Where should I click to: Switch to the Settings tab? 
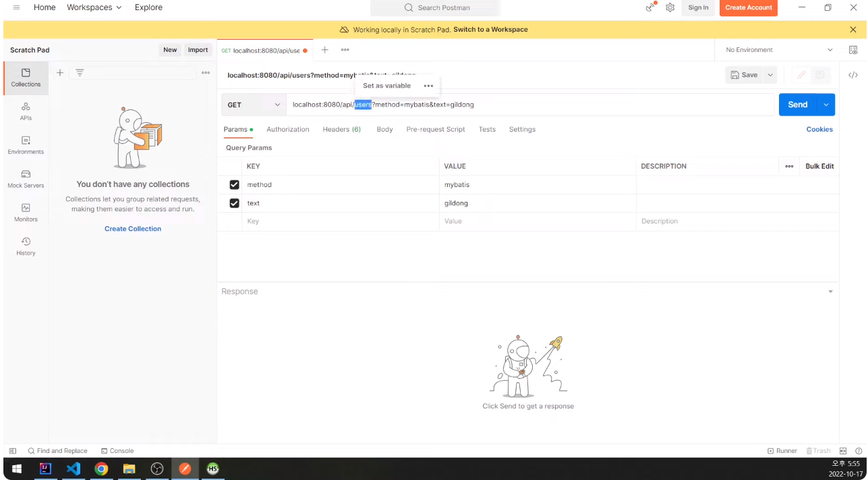pos(522,130)
